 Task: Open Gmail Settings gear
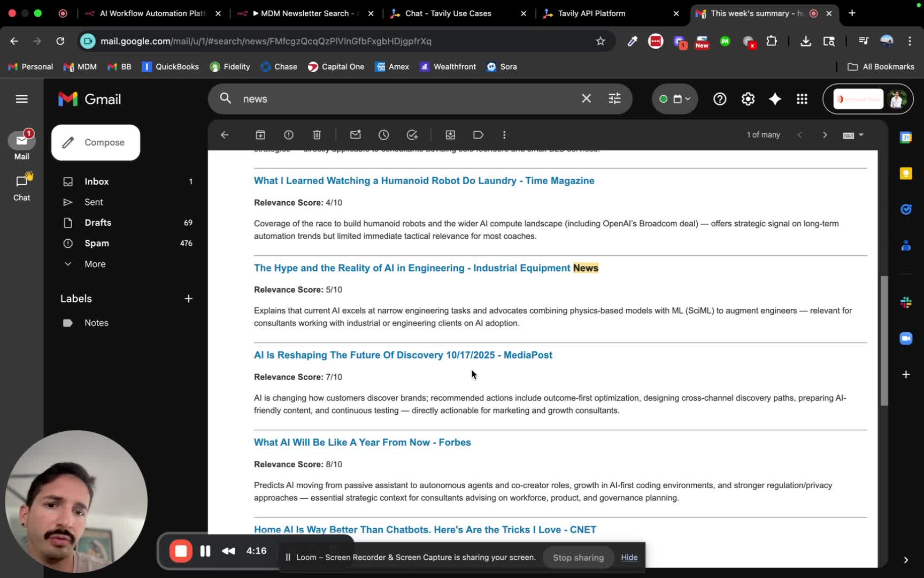point(748,99)
